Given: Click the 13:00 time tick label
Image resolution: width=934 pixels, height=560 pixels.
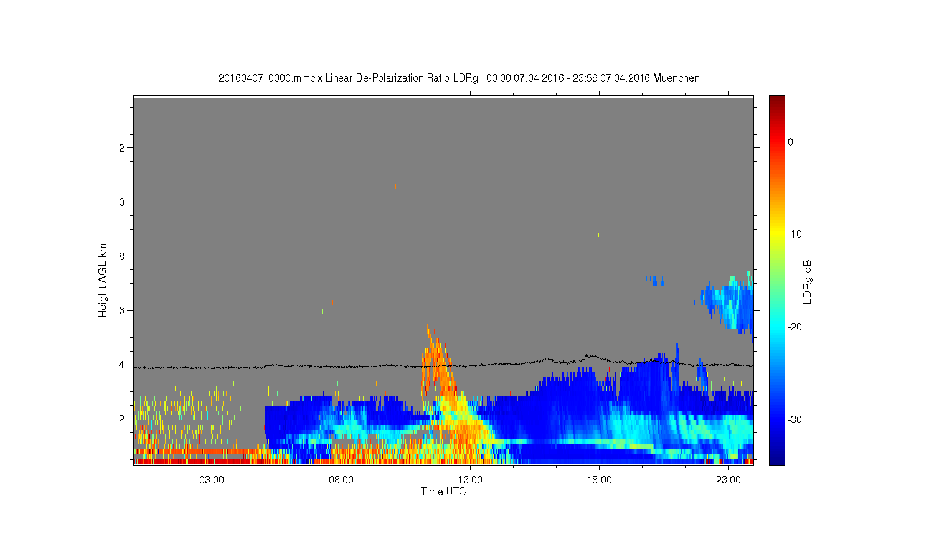Looking at the screenshot, I should (470, 480).
